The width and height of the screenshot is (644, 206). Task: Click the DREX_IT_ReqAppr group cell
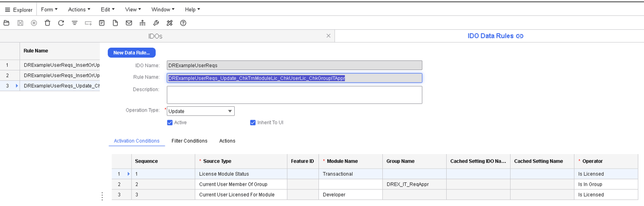pyautogui.click(x=415, y=184)
